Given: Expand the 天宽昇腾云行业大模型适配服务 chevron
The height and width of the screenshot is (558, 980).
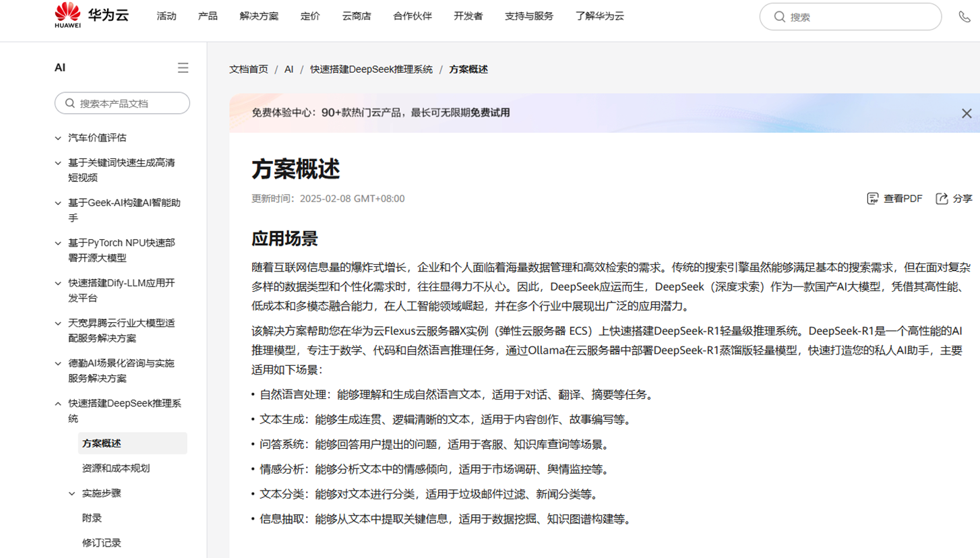Looking at the screenshot, I should 58,323.
